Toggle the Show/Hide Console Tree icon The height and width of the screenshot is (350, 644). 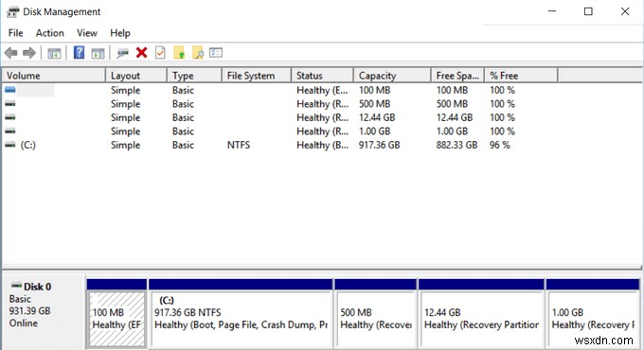click(54, 53)
